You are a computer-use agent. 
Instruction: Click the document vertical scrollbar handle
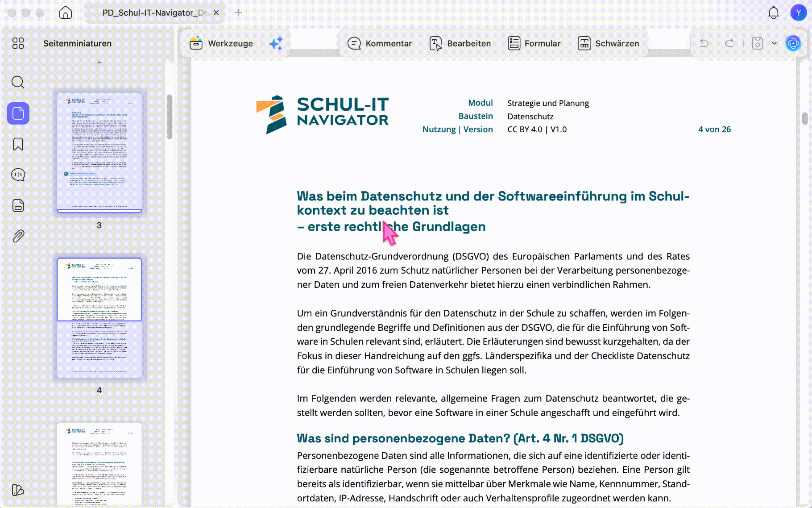[x=805, y=118]
